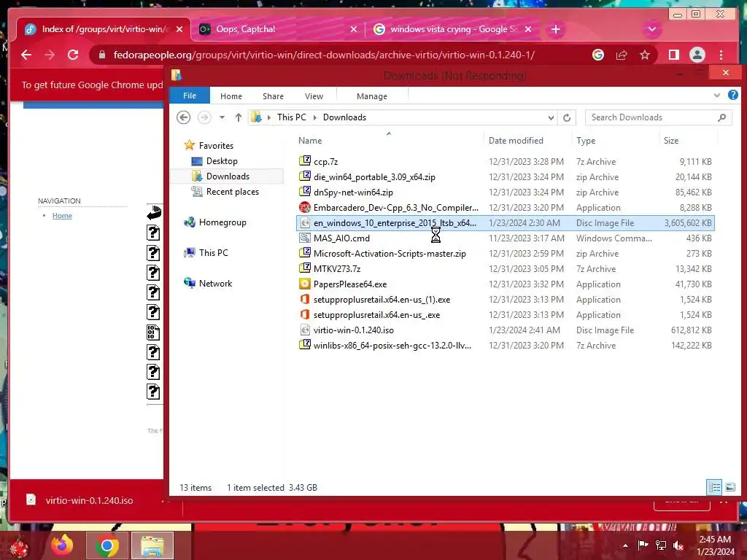Screen dimensions: 747x560
Task: Select Downloads in the navigation pane
Action: coord(228,176)
